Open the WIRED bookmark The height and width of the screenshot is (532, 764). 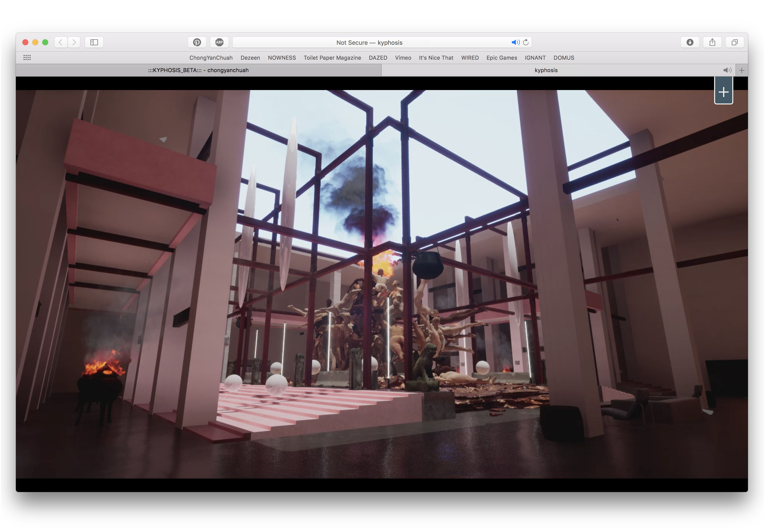click(470, 57)
